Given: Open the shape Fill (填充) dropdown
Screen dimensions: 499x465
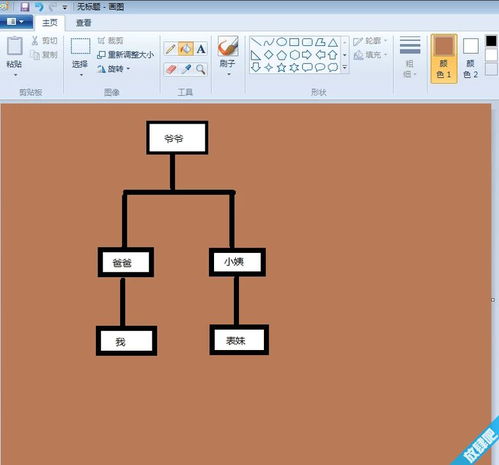Looking at the screenshot, I should point(370,54).
